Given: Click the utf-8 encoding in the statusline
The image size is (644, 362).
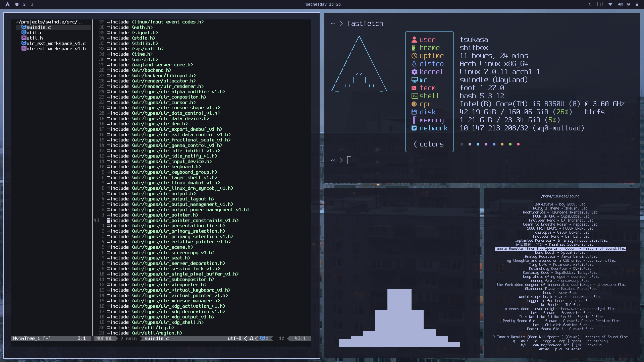Looking at the screenshot, I should tap(234, 339).
